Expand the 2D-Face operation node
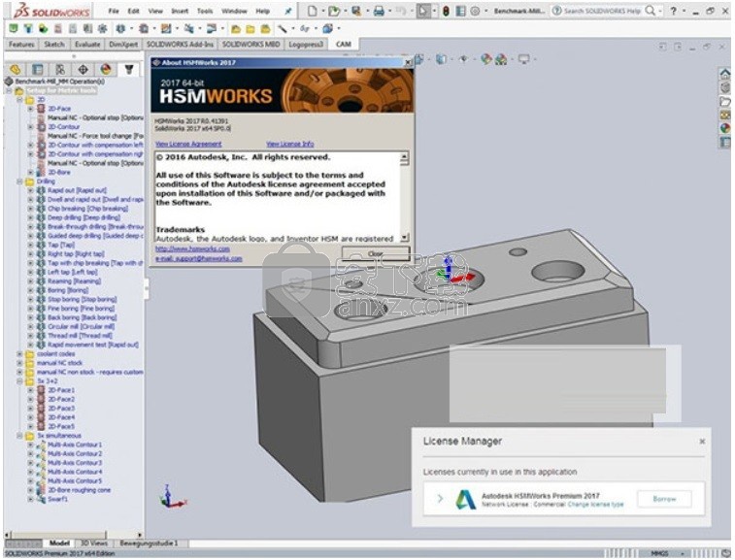The width and height of the screenshot is (735, 560). (x=30, y=109)
